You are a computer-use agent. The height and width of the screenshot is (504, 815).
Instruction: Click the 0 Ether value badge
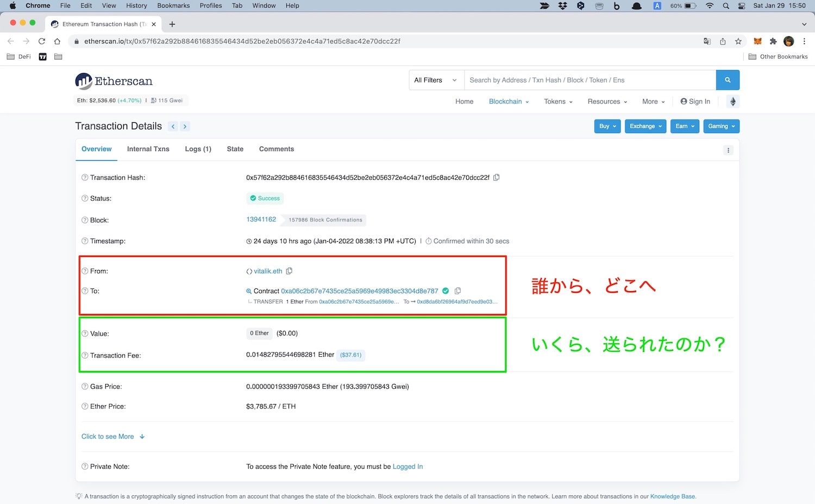259,333
